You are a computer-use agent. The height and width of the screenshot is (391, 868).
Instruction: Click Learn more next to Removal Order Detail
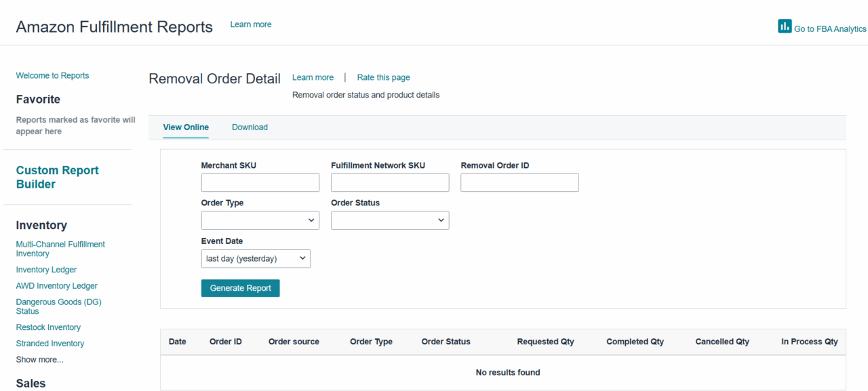[x=313, y=77]
